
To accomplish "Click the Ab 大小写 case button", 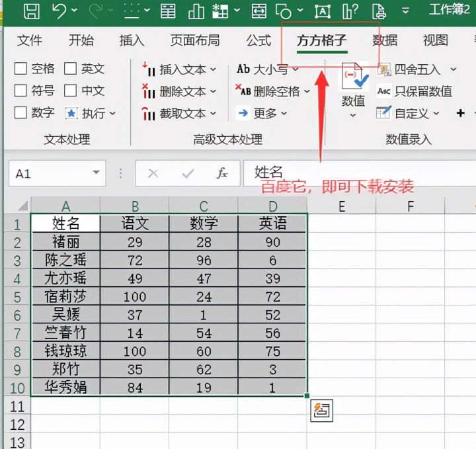I will click(x=267, y=69).
